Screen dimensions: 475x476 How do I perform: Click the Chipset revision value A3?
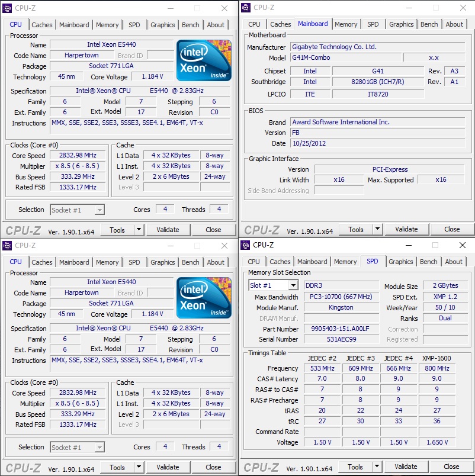click(454, 71)
